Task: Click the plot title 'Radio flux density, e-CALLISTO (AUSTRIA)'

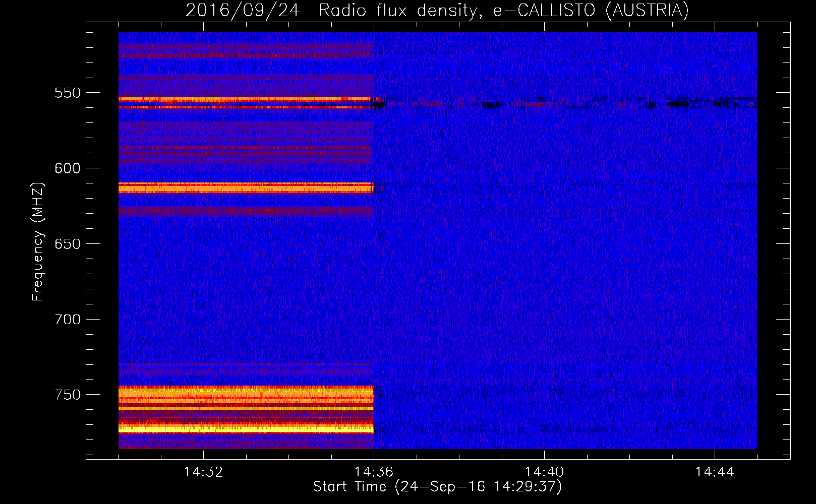Action: tap(503, 10)
